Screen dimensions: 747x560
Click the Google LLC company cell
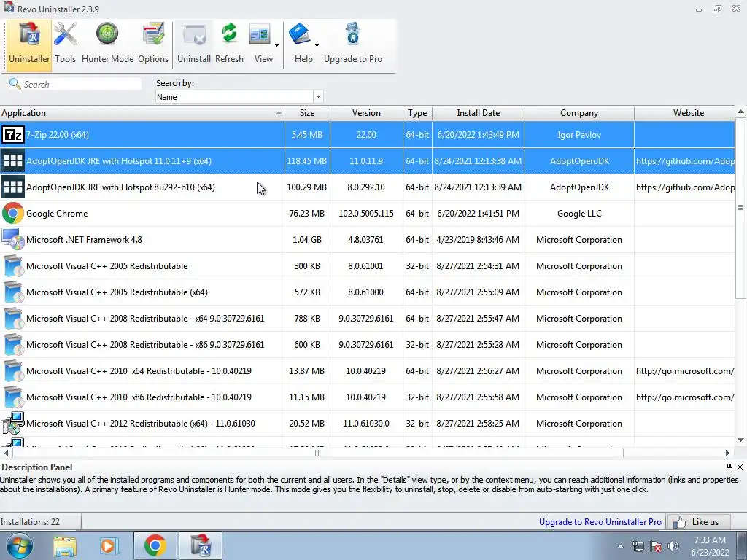[579, 214]
